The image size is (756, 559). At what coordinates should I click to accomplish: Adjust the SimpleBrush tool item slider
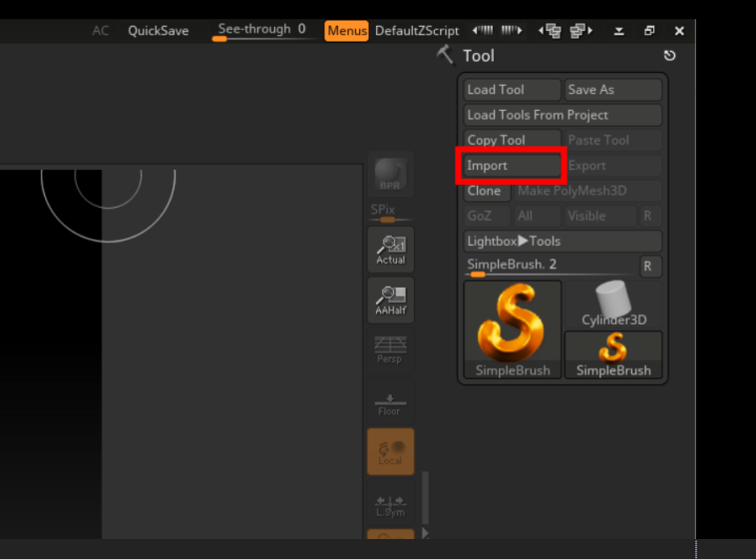point(550,266)
